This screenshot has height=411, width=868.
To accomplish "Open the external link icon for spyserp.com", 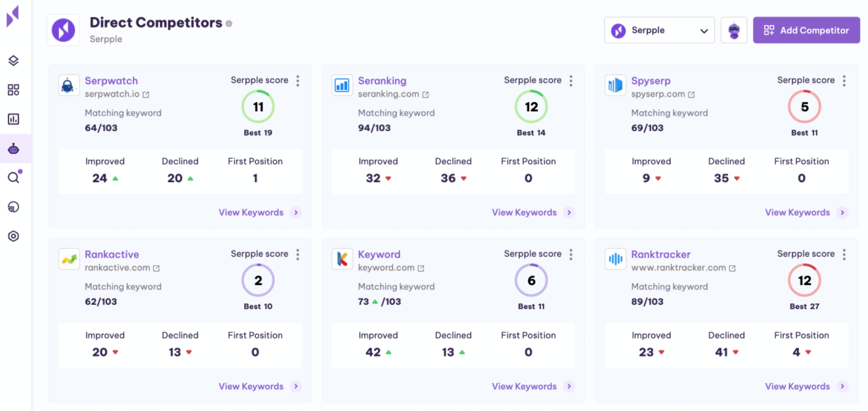I will tap(691, 94).
